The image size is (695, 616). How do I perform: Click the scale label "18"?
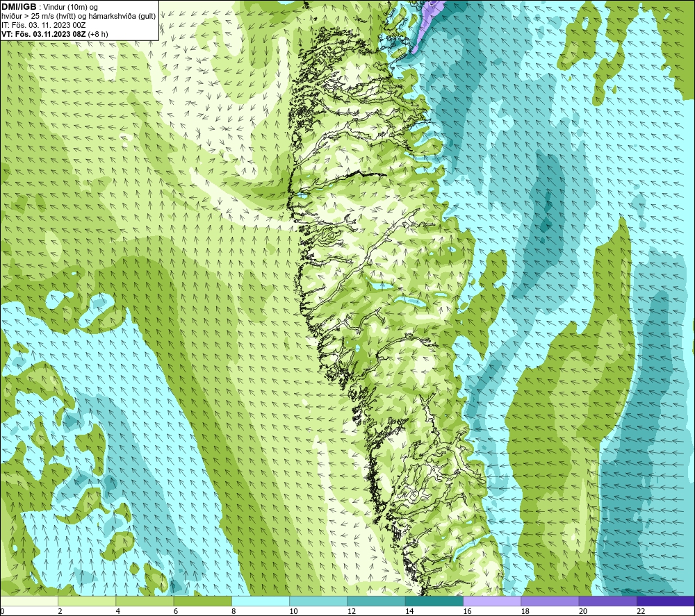click(525, 611)
